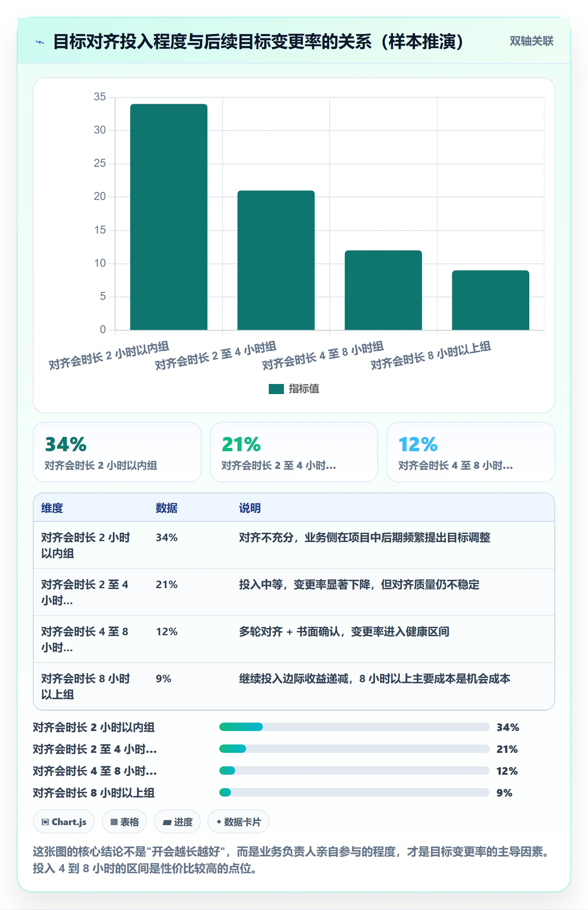Click the bar for 对齐会时长 8 小时以上组
588x910 pixels.
tap(491, 300)
